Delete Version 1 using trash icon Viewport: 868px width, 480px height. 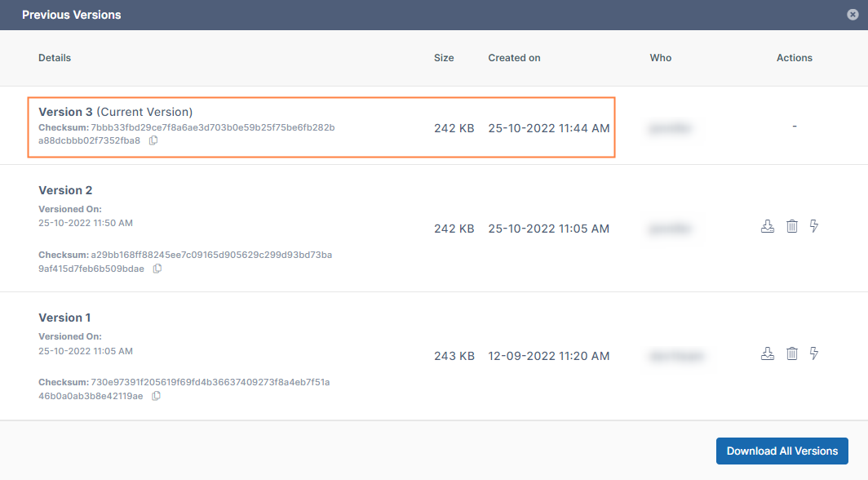(x=791, y=353)
